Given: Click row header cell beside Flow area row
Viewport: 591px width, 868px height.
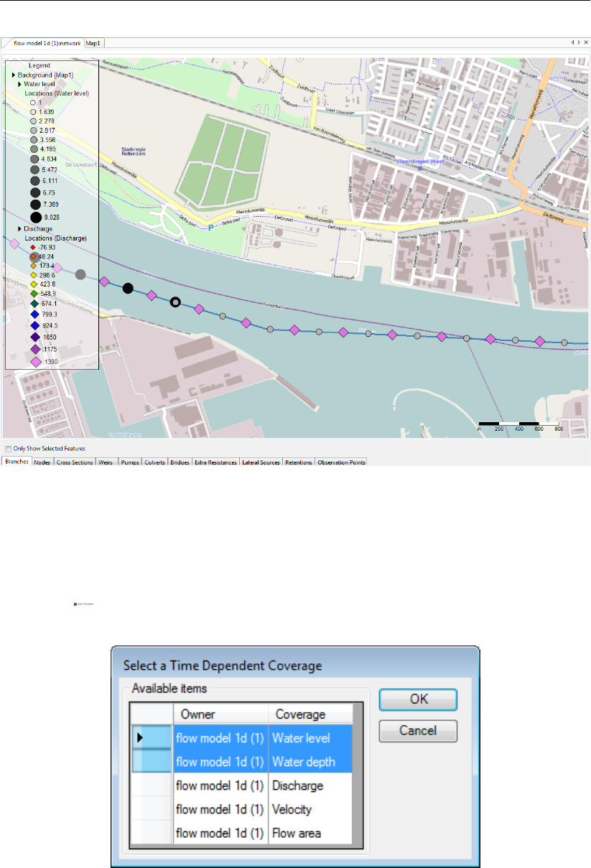Looking at the screenshot, I should pyautogui.click(x=152, y=833).
